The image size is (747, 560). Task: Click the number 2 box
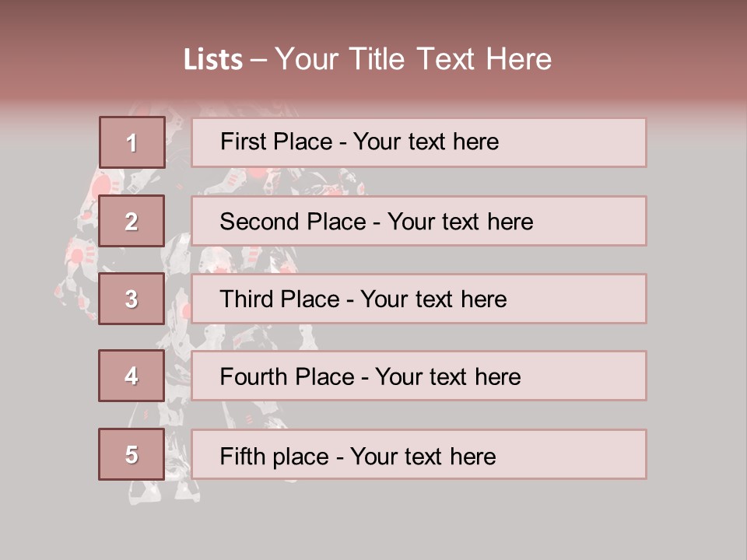[132, 221]
